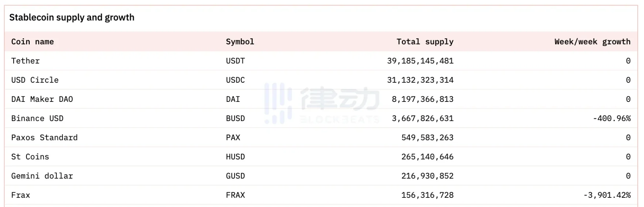The image size is (644, 207).
Task: Select the St Coins row name
Action: pos(30,157)
